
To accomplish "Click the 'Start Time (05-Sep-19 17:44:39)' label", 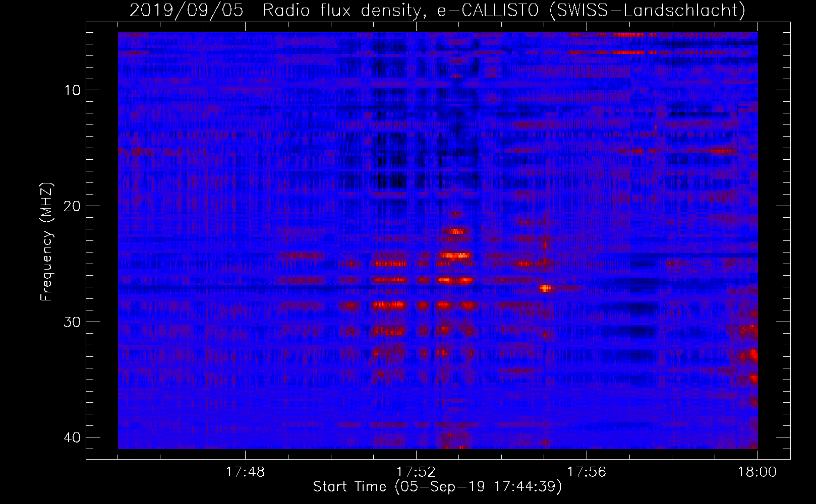I will pyautogui.click(x=437, y=487).
